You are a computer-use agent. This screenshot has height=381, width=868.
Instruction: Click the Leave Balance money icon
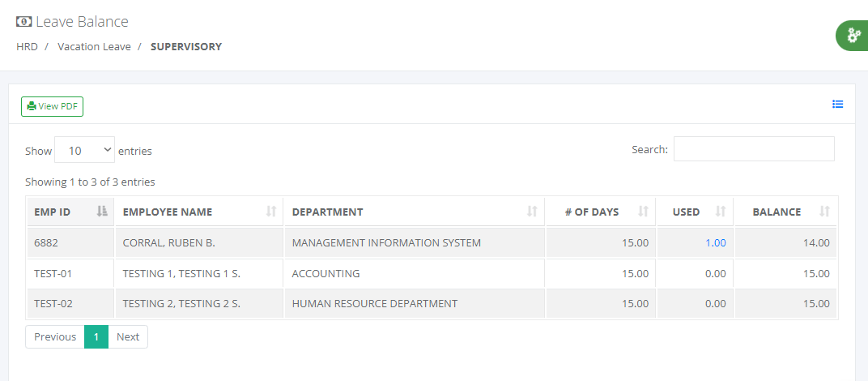[x=23, y=22]
